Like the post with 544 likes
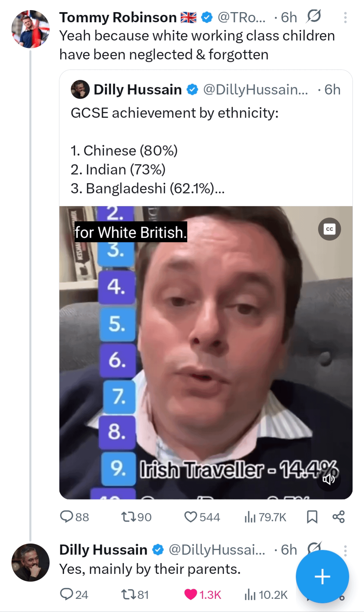364x612 pixels. coord(202,517)
